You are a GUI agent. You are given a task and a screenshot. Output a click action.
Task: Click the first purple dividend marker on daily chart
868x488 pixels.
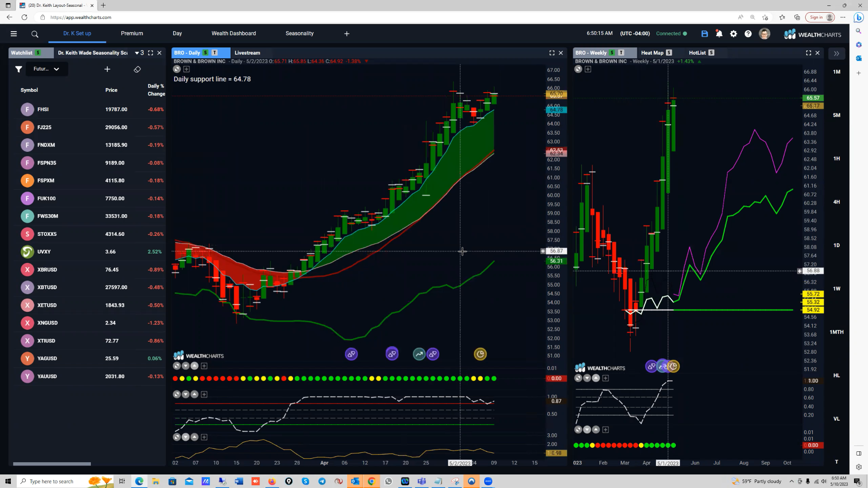(351, 354)
